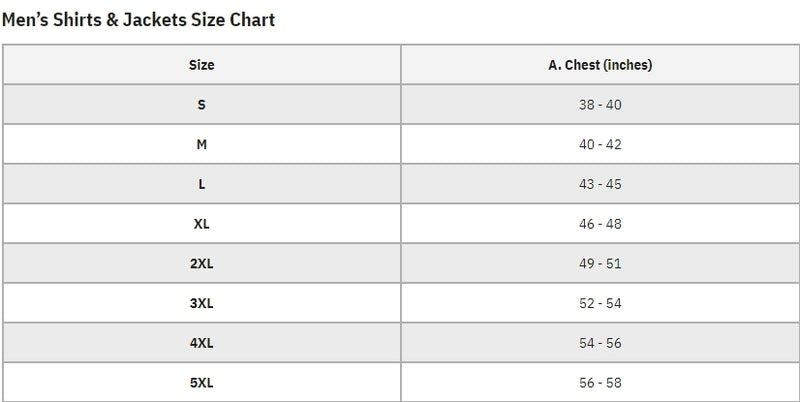The width and height of the screenshot is (800, 402).
Task: Click the '49 - 51' chest measurement
Action: pyautogui.click(x=600, y=263)
